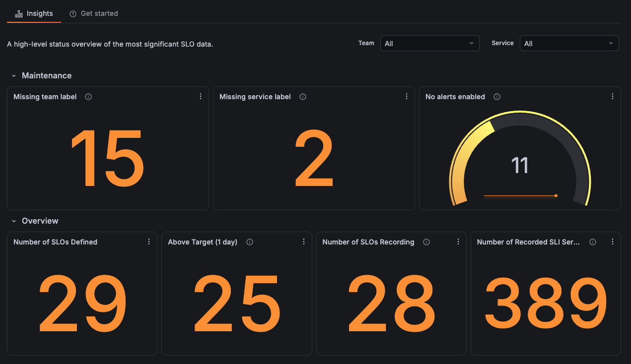631x364 pixels.
Task: Switch to the Get started tab
Action: click(94, 13)
